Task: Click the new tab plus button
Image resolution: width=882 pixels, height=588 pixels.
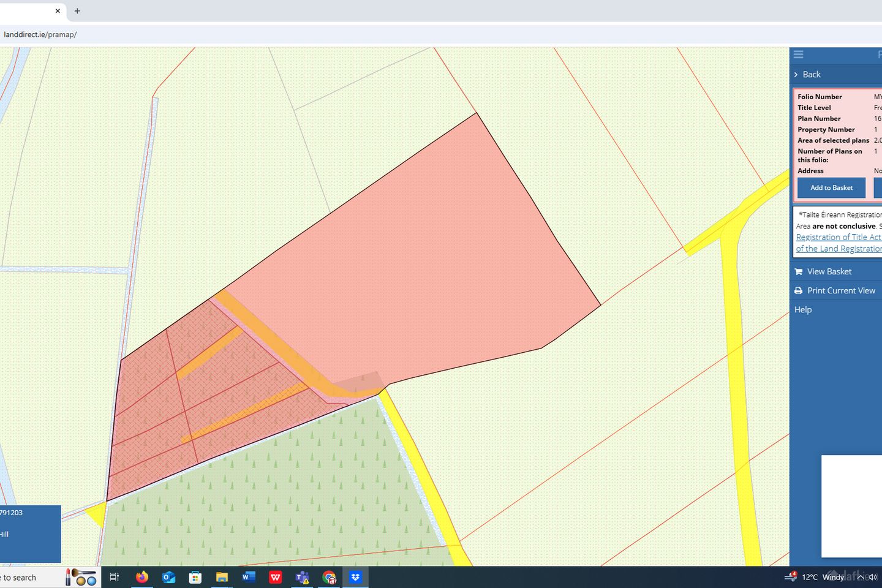Action: [77, 11]
